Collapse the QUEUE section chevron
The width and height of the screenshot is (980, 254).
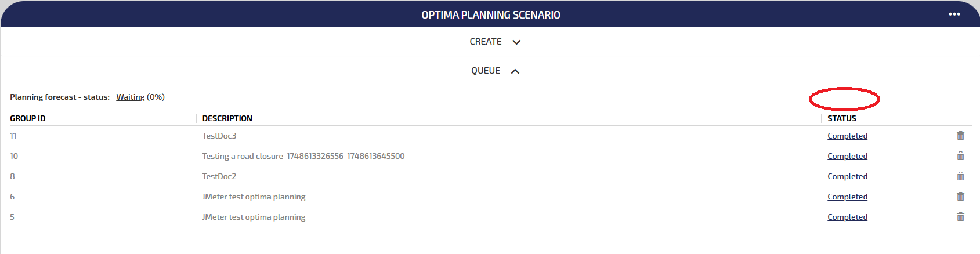[515, 71]
